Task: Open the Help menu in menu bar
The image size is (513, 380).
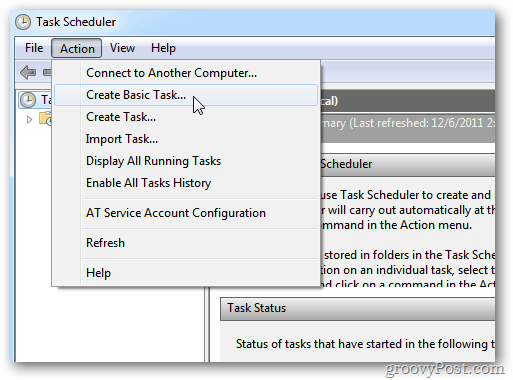Action: coord(163,48)
